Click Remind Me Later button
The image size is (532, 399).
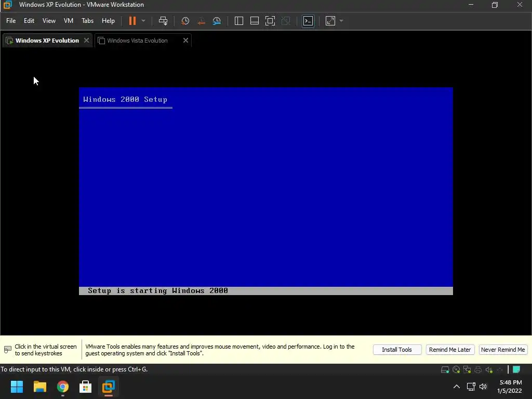450,350
